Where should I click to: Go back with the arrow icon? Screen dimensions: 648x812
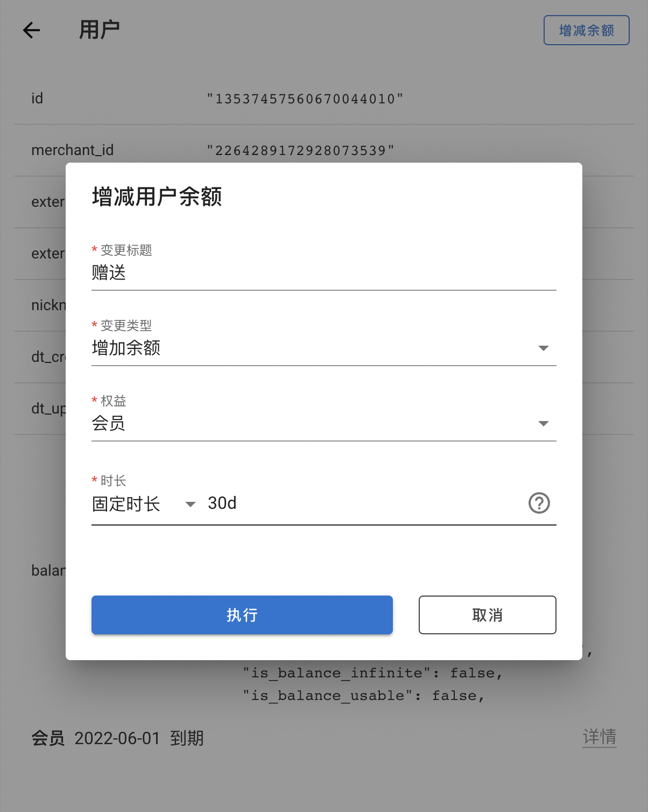pos(32,30)
